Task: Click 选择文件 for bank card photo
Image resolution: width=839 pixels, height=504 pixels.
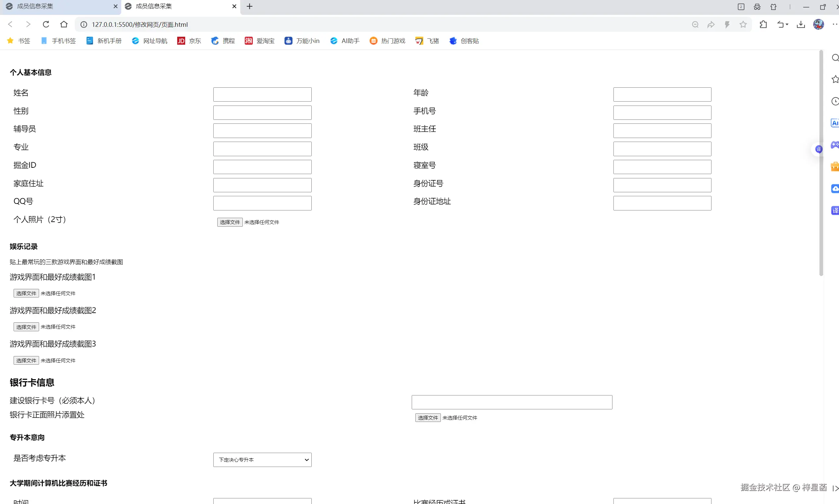Action: coord(427,418)
